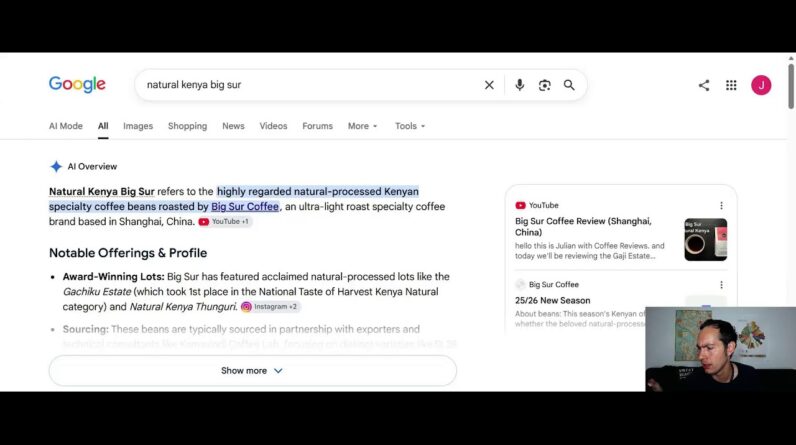Click the AI Overview label
Screen dimensions: 796x445
tap(92, 166)
